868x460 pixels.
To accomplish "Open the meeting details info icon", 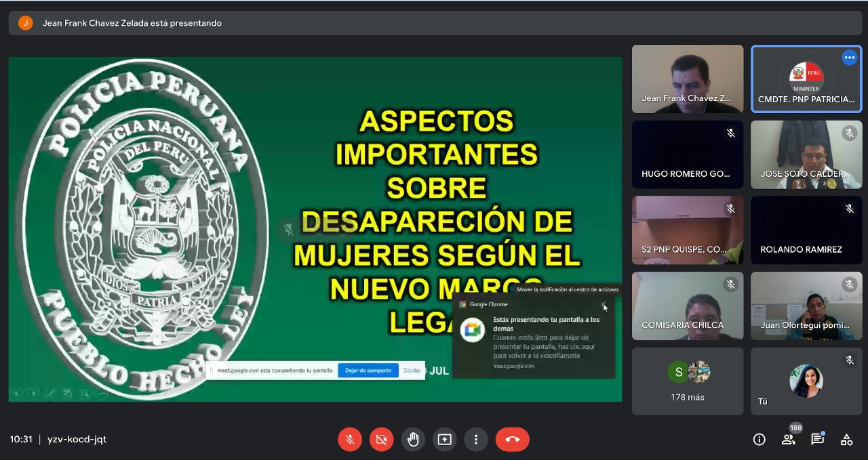I will pyautogui.click(x=759, y=440).
